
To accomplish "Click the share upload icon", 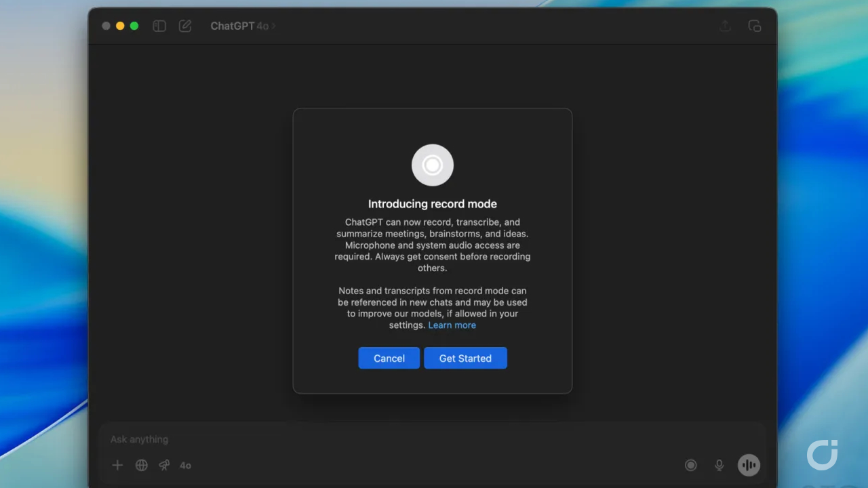I will pos(726,26).
